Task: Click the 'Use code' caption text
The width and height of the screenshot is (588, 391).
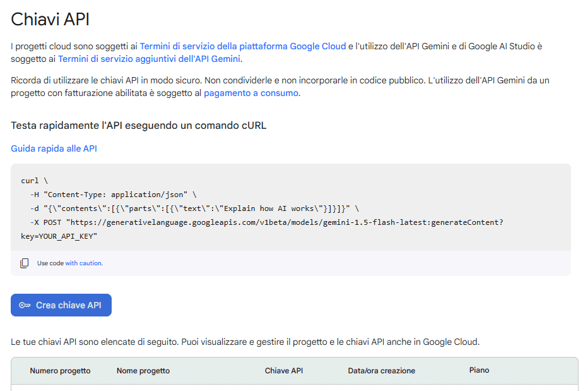Action: click(x=50, y=263)
